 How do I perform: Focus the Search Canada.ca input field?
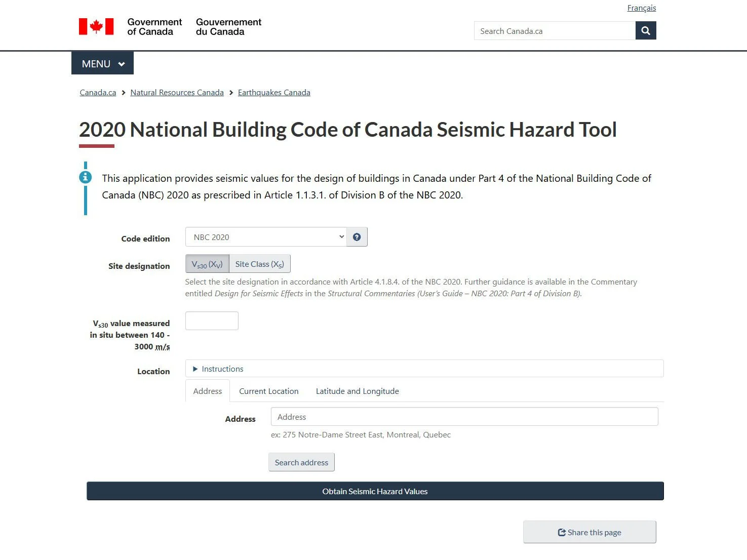[x=555, y=30]
